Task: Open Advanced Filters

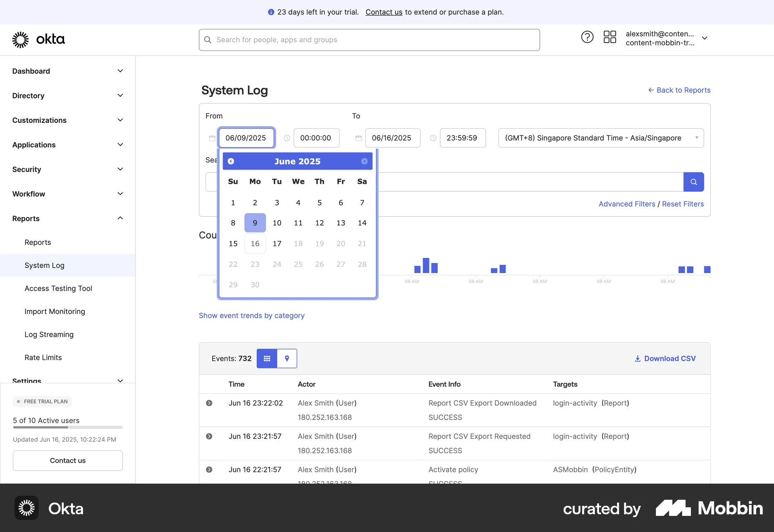Action: point(626,204)
